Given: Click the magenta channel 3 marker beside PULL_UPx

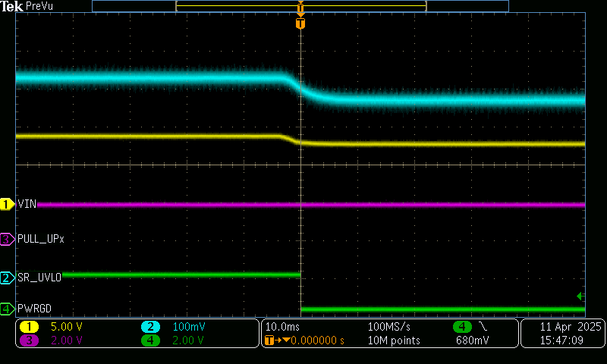Looking at the screenshot, I should point(7,239).
